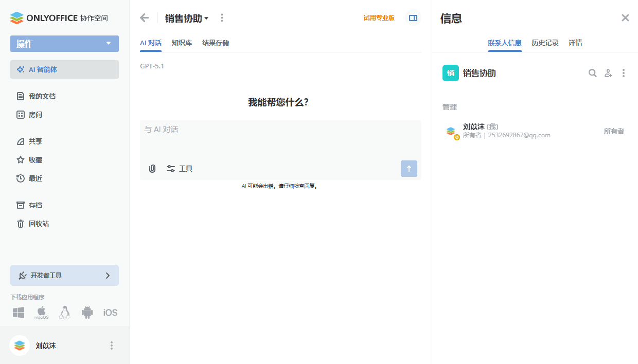Open the 操作 actions dropdown
This screenshot has height=364, width=638.
(x=64, y=44)
